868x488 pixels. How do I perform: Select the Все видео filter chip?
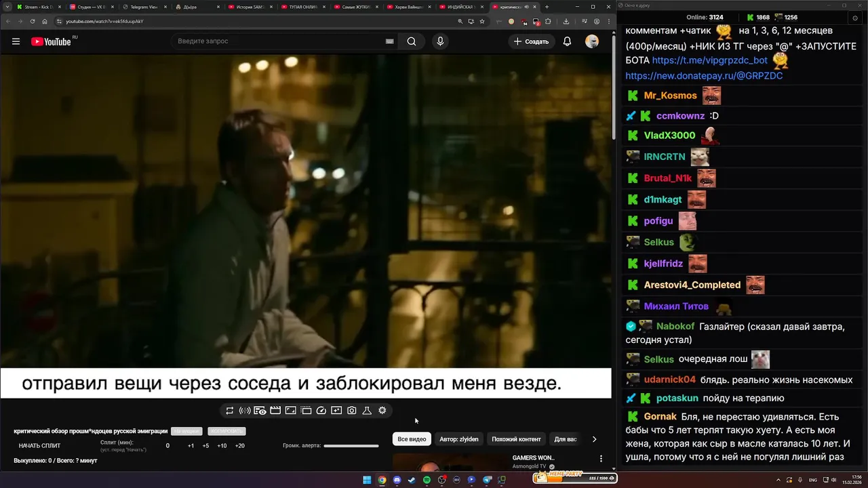pos(412,439)
